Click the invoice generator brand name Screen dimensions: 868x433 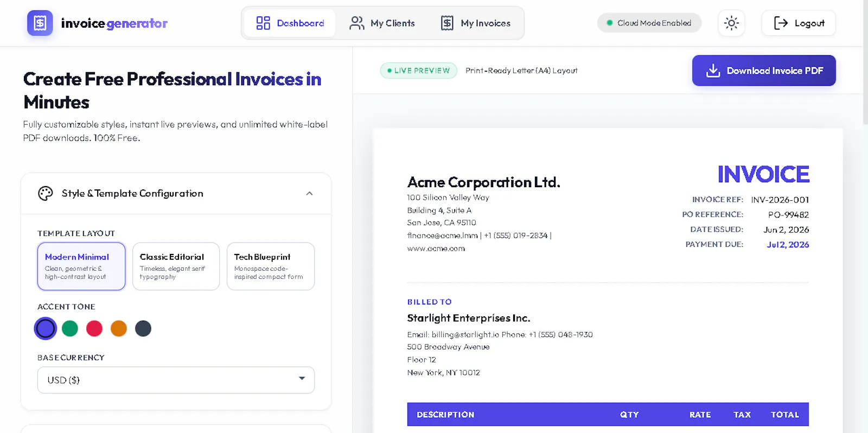(114, 23)
